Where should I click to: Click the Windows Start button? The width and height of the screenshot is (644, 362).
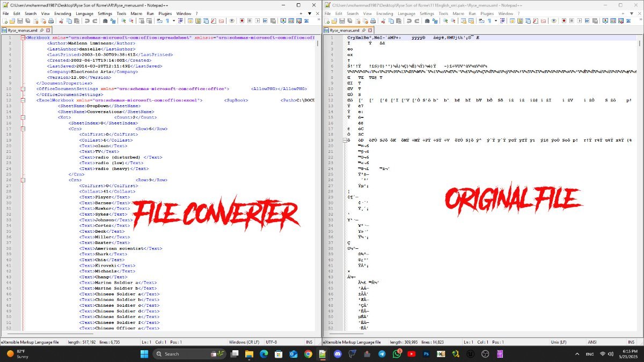coord(144,353)
